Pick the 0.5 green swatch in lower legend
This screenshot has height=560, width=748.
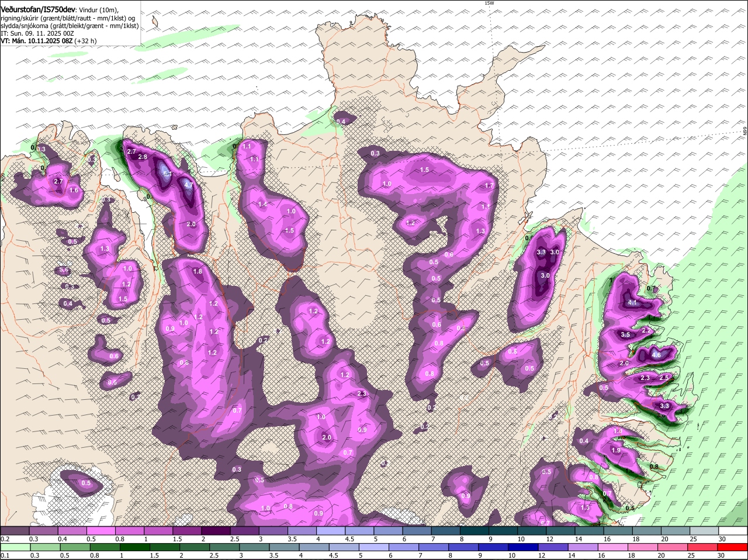[x=75, y=547]
